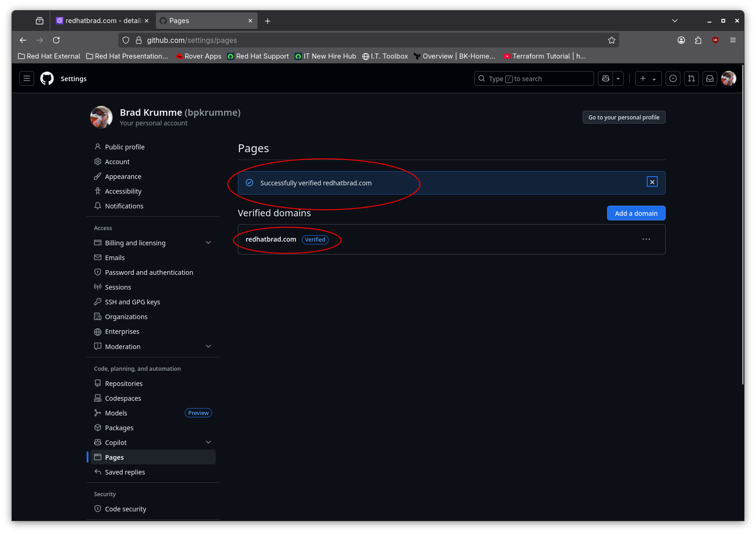
Task: Click the GitHub Octocat logo
Action: 47,79
